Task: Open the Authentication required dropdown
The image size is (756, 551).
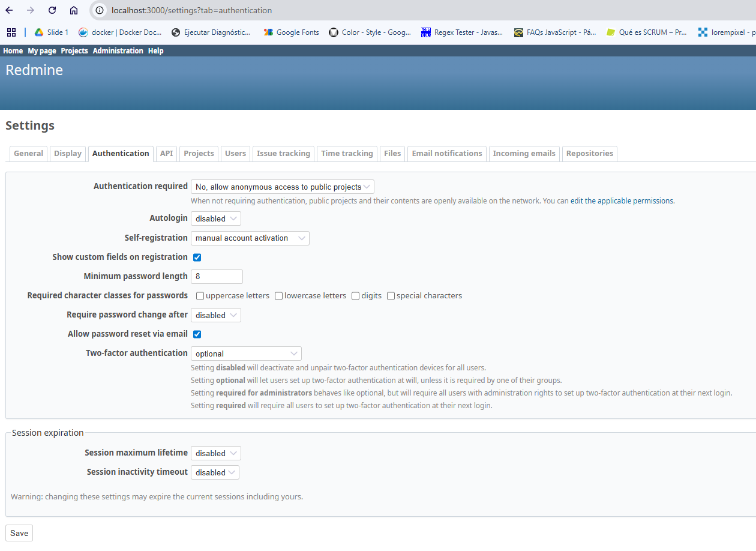Action: pos(283,187)
